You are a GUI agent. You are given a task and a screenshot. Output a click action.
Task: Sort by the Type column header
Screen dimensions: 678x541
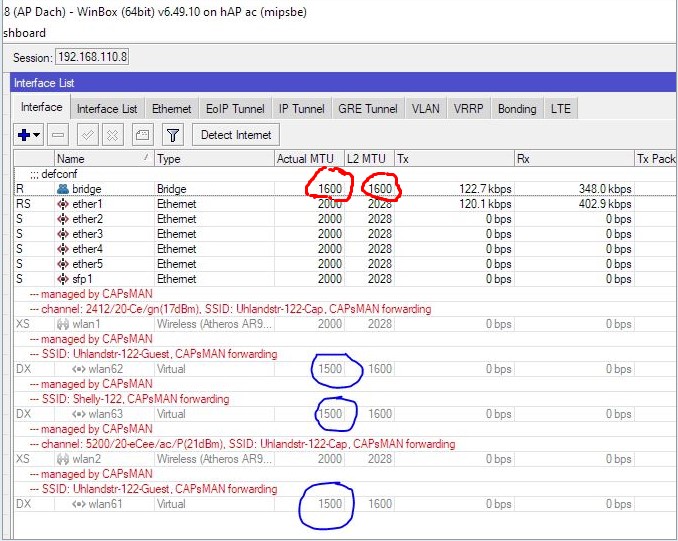pyautogui.click(x=214, y=159)
